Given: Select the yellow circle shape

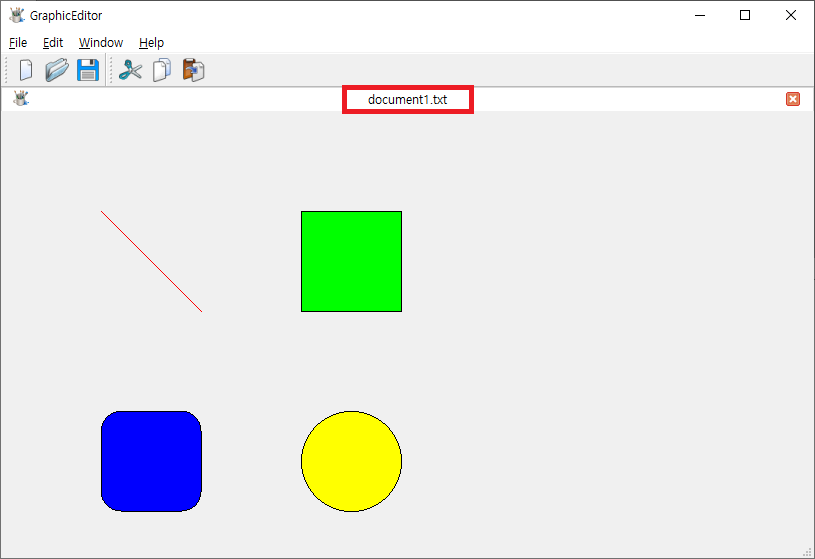Looking at the screenshot, I should click(351, 461).
